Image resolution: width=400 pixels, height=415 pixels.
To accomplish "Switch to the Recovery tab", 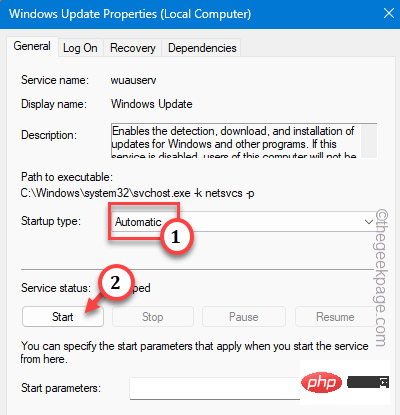I will 133,48.
